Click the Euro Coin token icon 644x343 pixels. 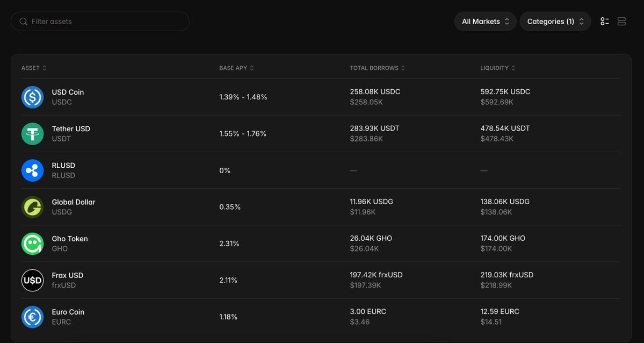pos(32,317)
